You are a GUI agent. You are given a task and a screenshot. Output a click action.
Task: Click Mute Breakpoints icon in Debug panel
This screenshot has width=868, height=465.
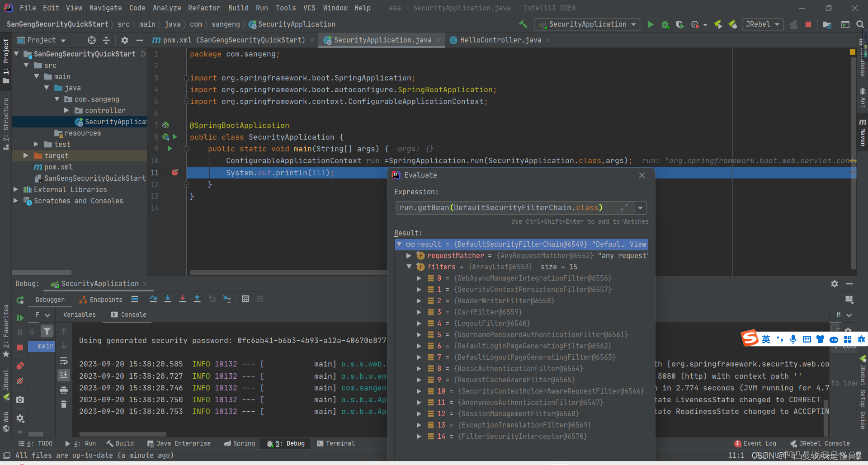pyautogui.click(x=20, y=381)
